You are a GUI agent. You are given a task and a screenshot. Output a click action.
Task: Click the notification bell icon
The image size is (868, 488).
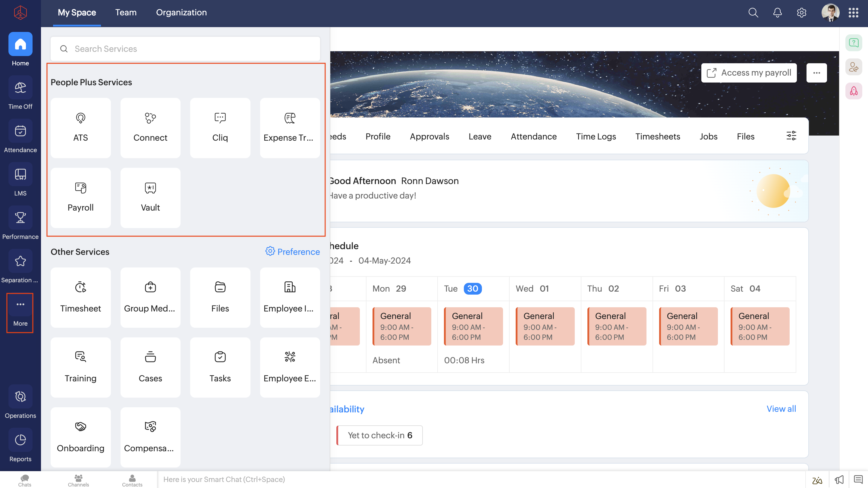coord(777,13)
